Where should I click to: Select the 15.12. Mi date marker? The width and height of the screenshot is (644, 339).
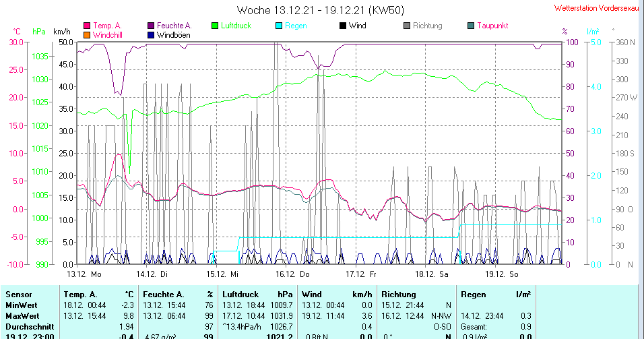pyautogui.click(x=224, y=274)
